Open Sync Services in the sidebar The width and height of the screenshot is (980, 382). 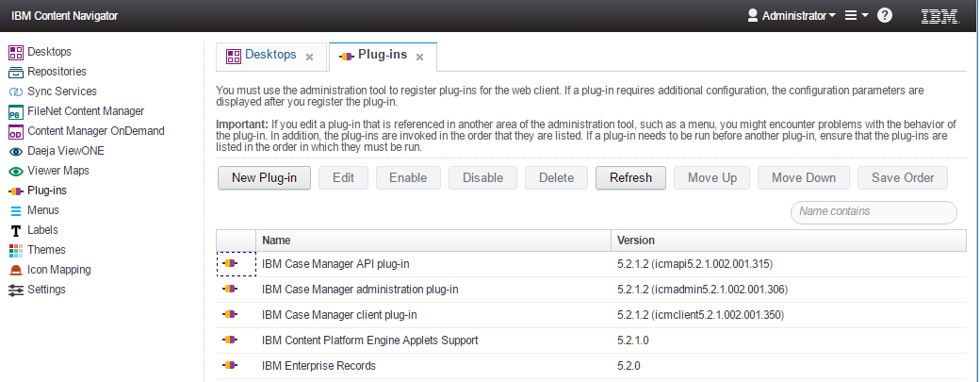point(62,91)
